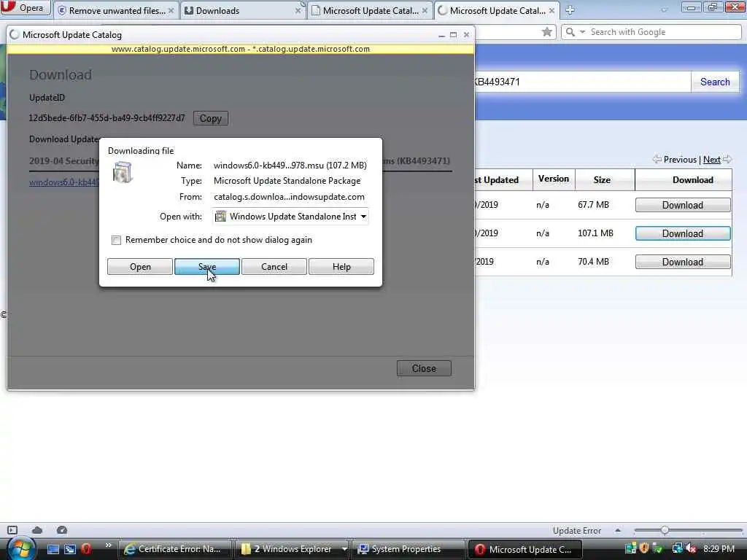
Task: Click the muted volume tray icon
Action: click(x=691, y=549)
